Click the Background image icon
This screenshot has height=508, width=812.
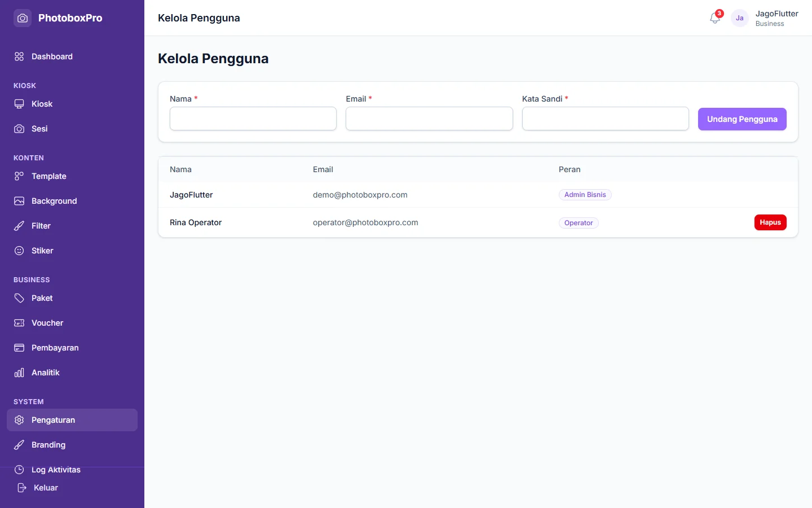click(x=19, y=201)
